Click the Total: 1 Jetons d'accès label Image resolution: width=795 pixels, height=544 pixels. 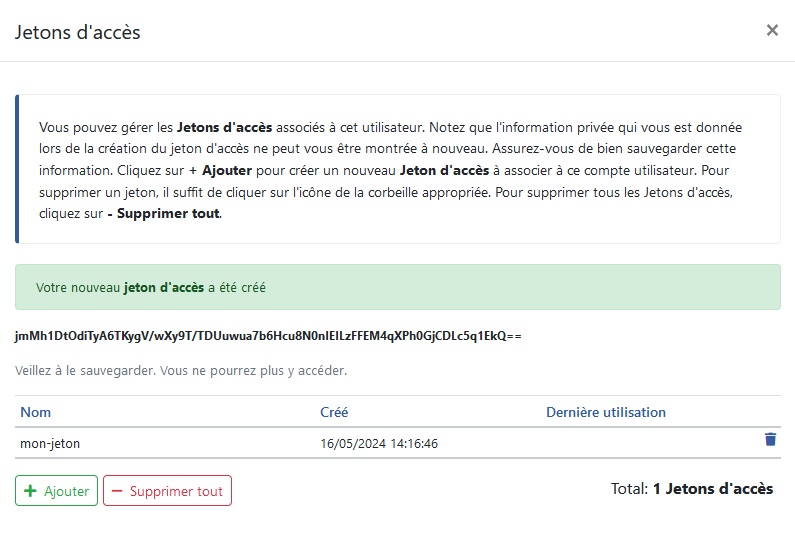(692, 489)
